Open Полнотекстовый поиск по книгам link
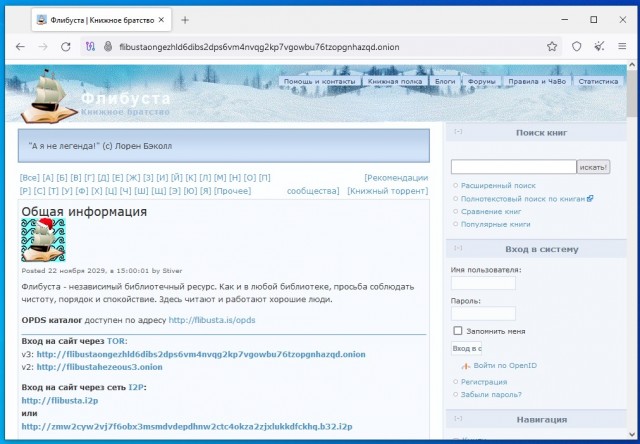Image resolution: width=640 pixels, height=444 pixels. click(523, 199)
